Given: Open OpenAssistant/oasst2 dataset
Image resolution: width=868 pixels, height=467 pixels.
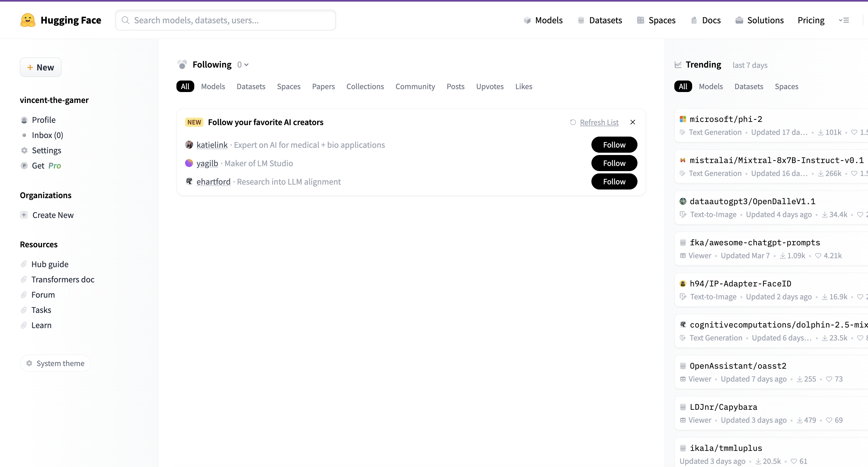Looking at the screenshot, I should click(x=771, y=372).
